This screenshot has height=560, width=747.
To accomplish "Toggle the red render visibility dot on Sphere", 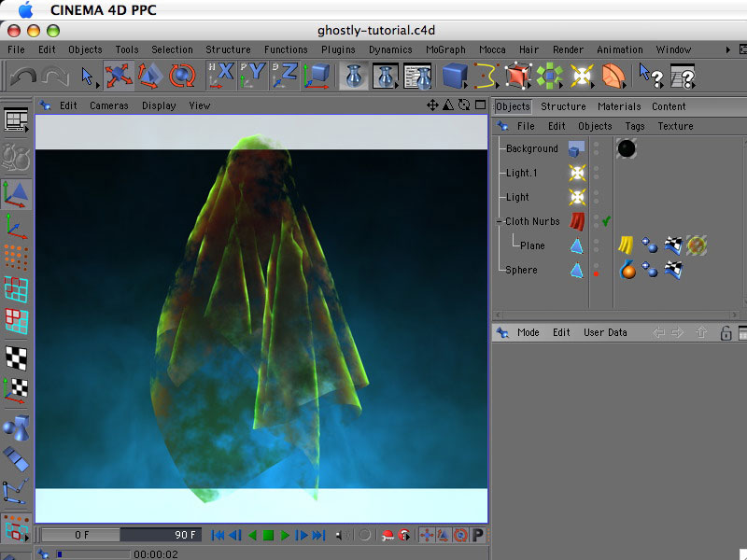I will click(596, 274).
